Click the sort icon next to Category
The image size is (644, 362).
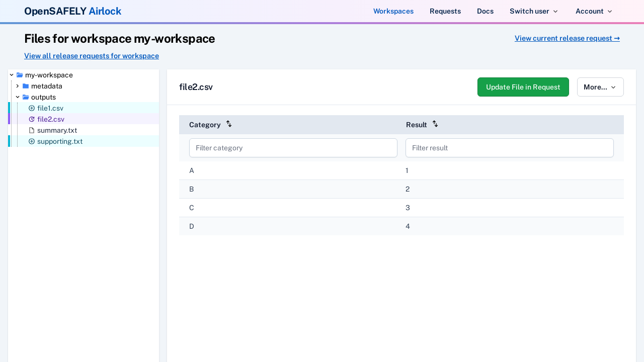point(229,124)
